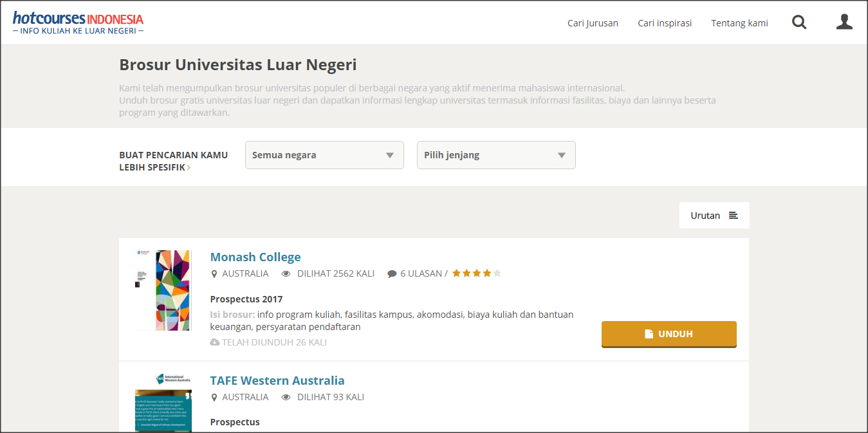Click the Dilihat 2562 Kali text
This screenshot has width=868, height=433.
336,273
